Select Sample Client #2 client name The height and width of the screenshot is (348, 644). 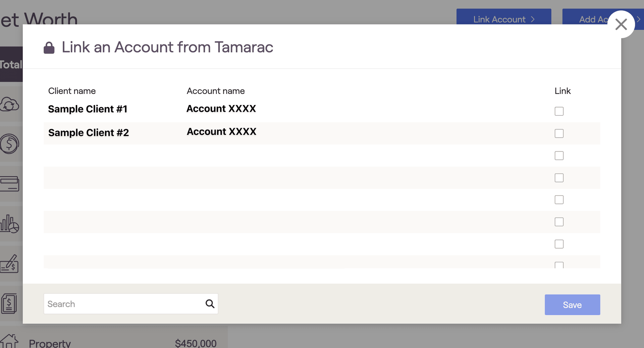[88, 133]
